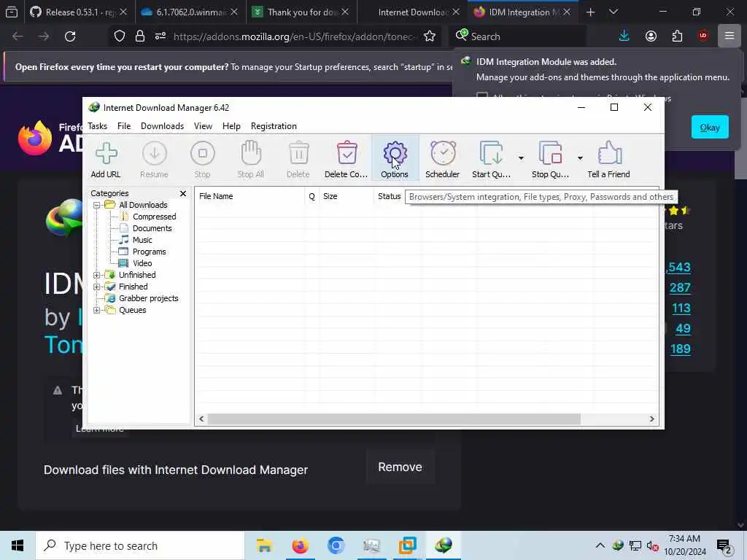The width and height of the screenshot is (747, 560).
Task: Show hidden system tray icons
Action: pyautogui.click(x=600, y=545)
